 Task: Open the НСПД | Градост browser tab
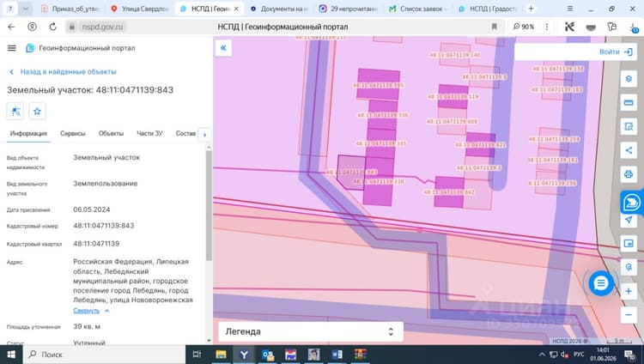pos(488,9)
